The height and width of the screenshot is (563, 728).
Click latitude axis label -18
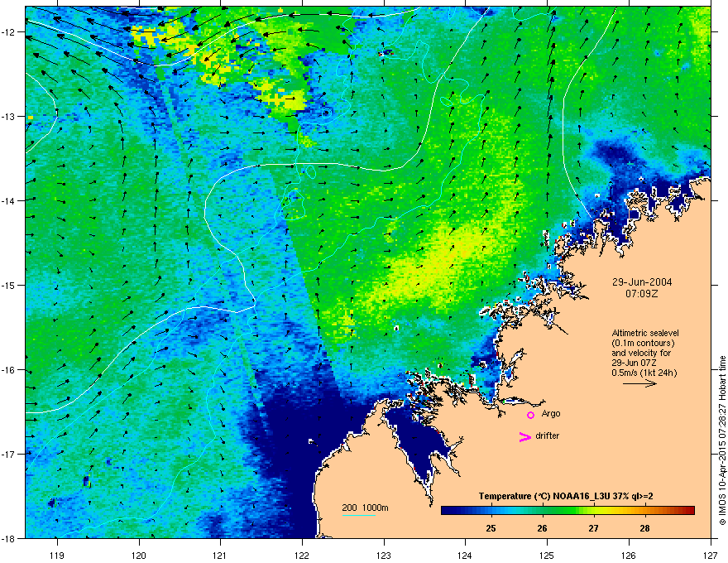pyautogui.click(x=9, y=538)
